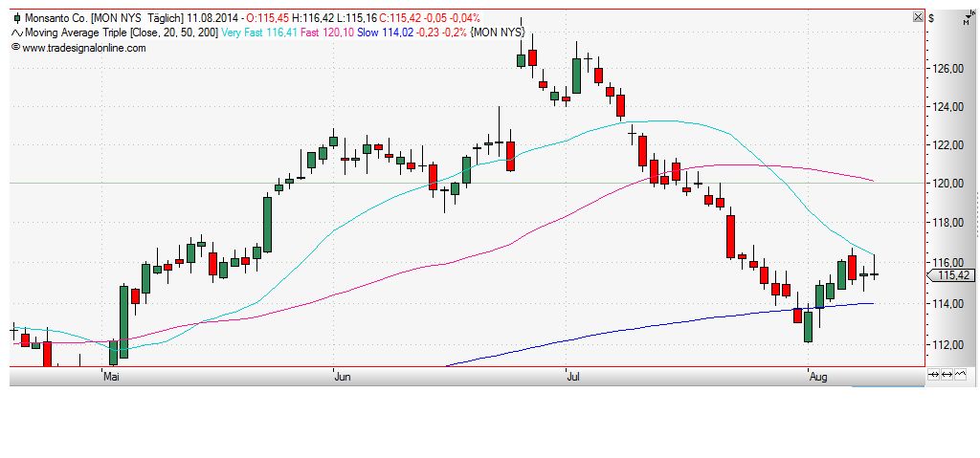Click the line chart zigzag icon
This screenshot has width=980, height=458.
960,374
